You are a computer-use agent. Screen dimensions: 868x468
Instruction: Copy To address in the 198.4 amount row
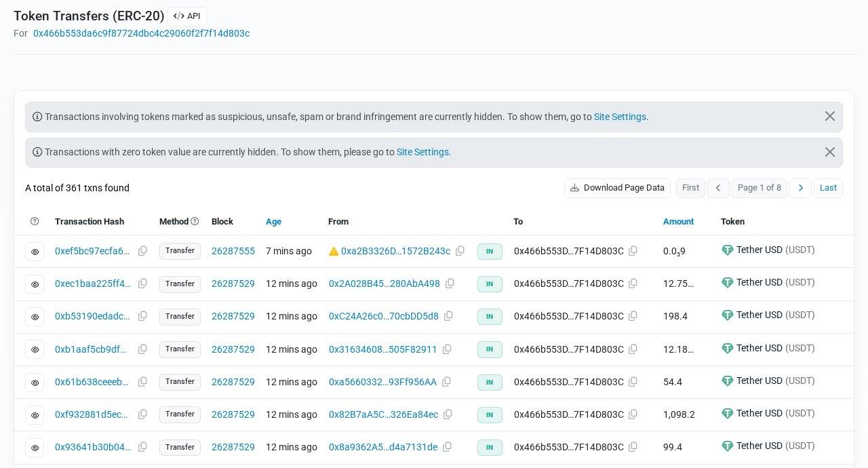coord(633,316)
